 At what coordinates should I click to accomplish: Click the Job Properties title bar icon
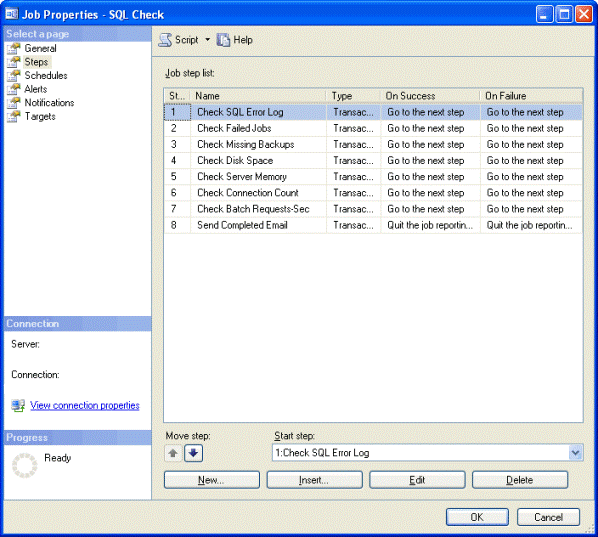tap(12, 14)
